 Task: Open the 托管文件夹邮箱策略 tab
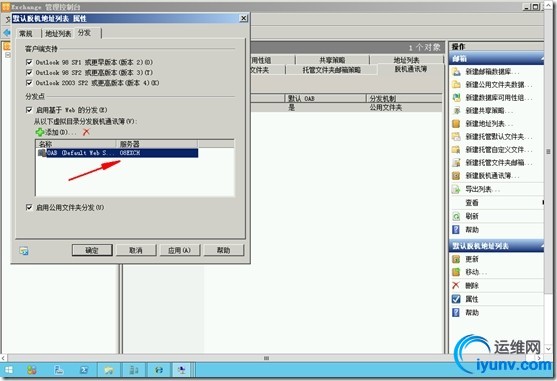(331, 70)
